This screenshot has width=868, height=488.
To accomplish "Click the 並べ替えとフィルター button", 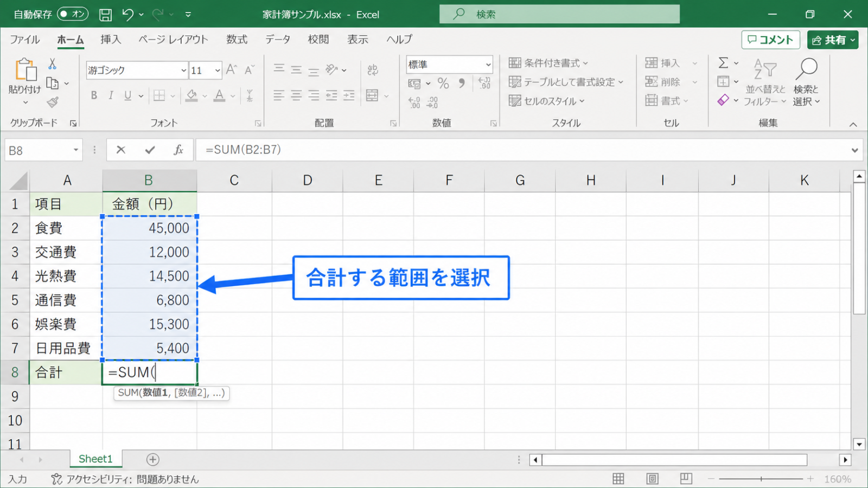I will [765, 82].
